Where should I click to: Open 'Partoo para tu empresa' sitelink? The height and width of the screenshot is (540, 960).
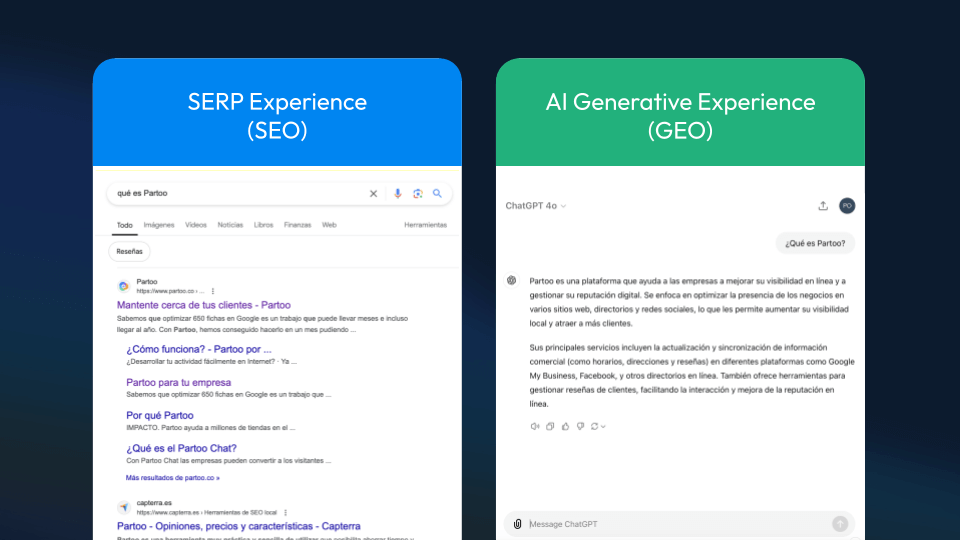coord(179,383)
